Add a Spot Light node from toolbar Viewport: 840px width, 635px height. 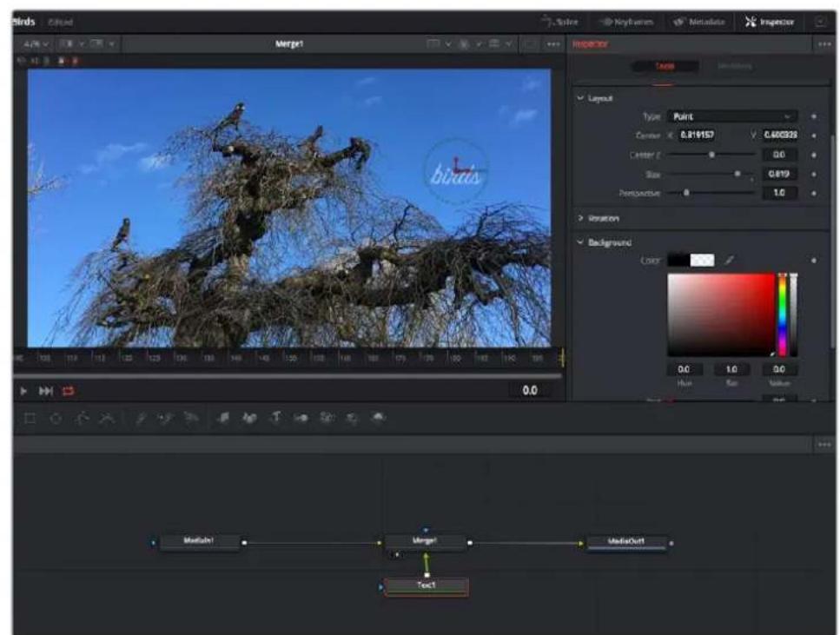click(352, 418)
